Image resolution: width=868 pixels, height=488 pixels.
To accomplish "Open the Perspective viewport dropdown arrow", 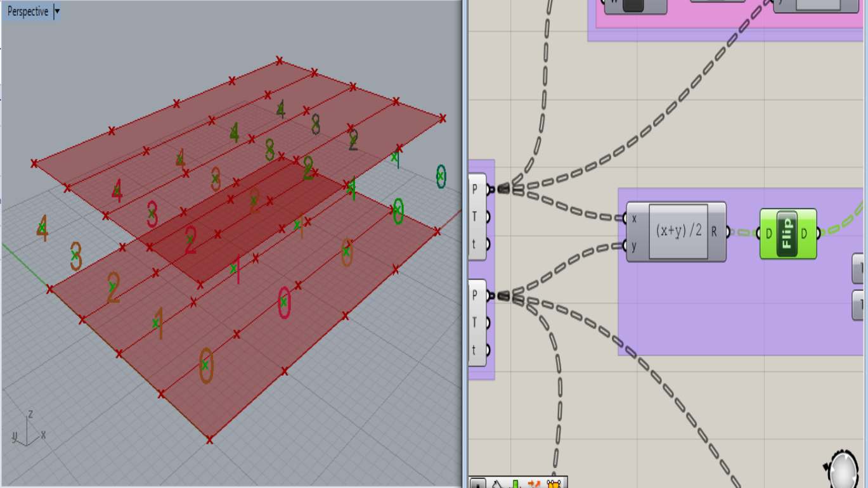I will [57, 10].
